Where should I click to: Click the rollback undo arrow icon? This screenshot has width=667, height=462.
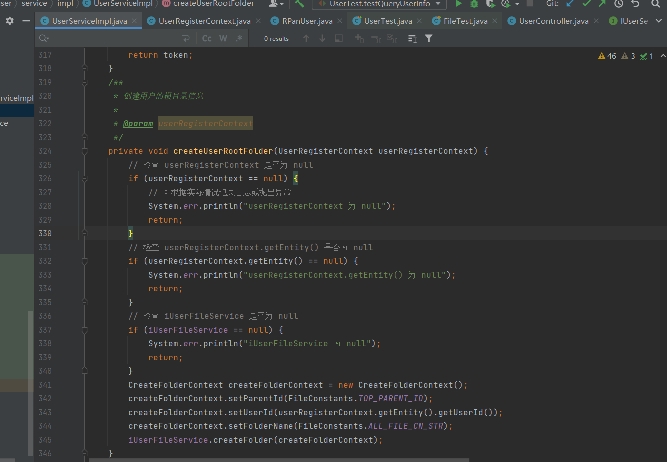tap(635, 4)
